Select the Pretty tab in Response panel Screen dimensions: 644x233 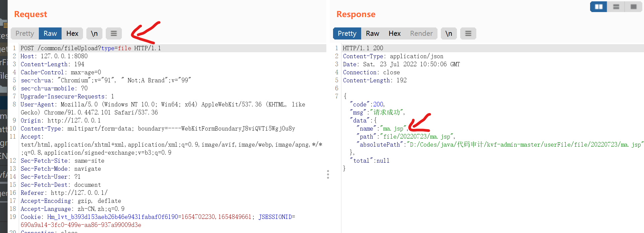click(347, 33)
